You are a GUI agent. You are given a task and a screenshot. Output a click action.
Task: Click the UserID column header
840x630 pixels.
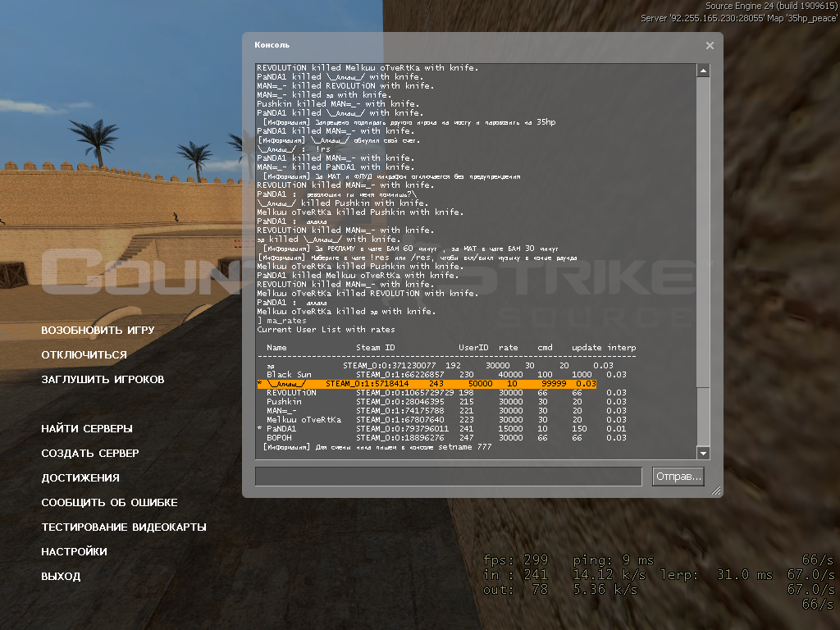click(473, 348)
